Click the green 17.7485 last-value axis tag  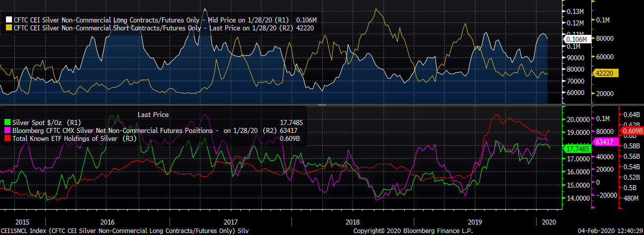[577, 148]
